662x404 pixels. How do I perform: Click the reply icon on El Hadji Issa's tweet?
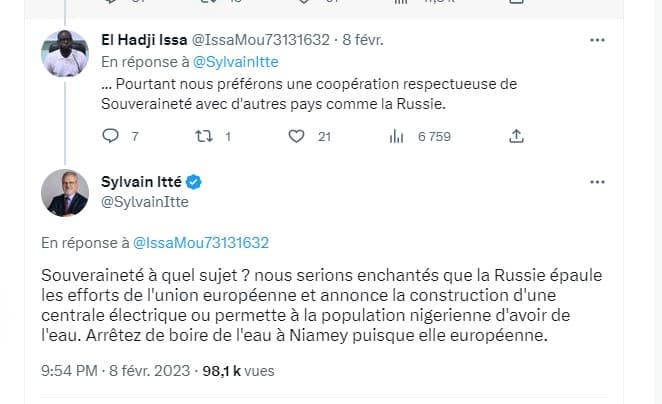(111, 135)
